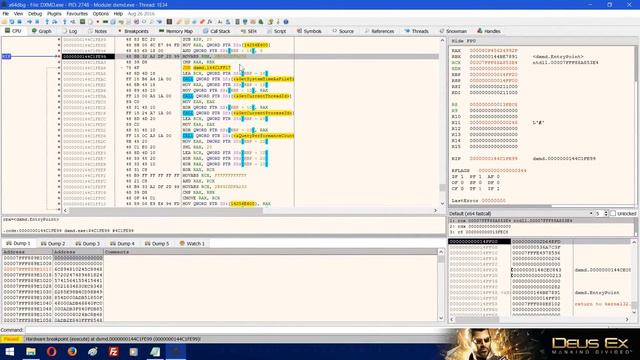Click the Call Stack toolbar icon
The width and height of the screenshot is (640, 360).
(113, 22)
